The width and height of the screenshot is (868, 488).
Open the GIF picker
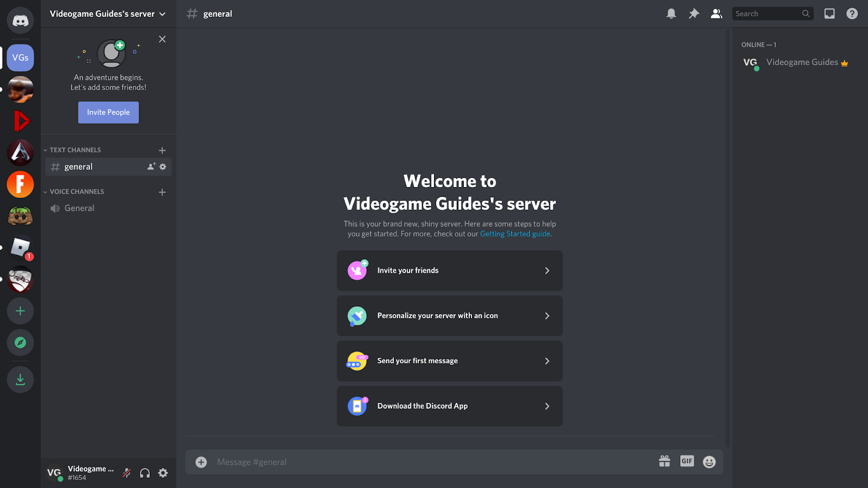coord(687,461)
